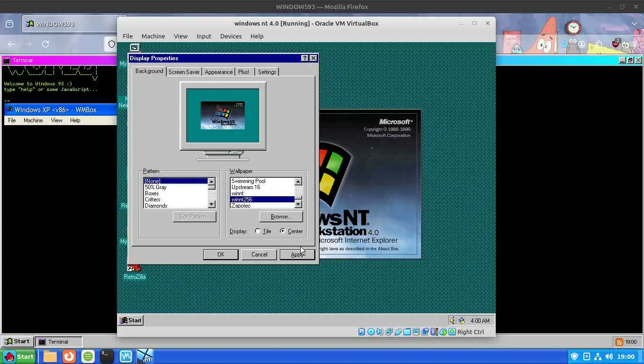Viewport: 644px width, 364px height.
Task: Open the RetroZilla desktop shortcut
Action: [x=134, y=271]
